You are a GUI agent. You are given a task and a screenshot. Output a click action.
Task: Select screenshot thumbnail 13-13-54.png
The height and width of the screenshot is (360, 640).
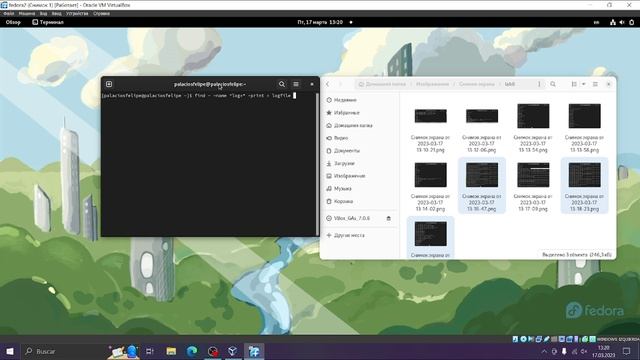coord(533,116)
